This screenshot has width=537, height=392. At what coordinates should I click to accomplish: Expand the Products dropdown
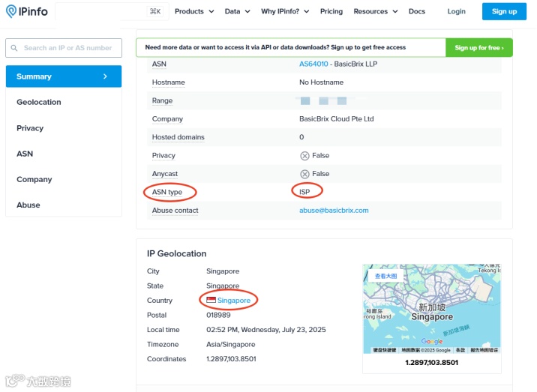pos(194,11)
